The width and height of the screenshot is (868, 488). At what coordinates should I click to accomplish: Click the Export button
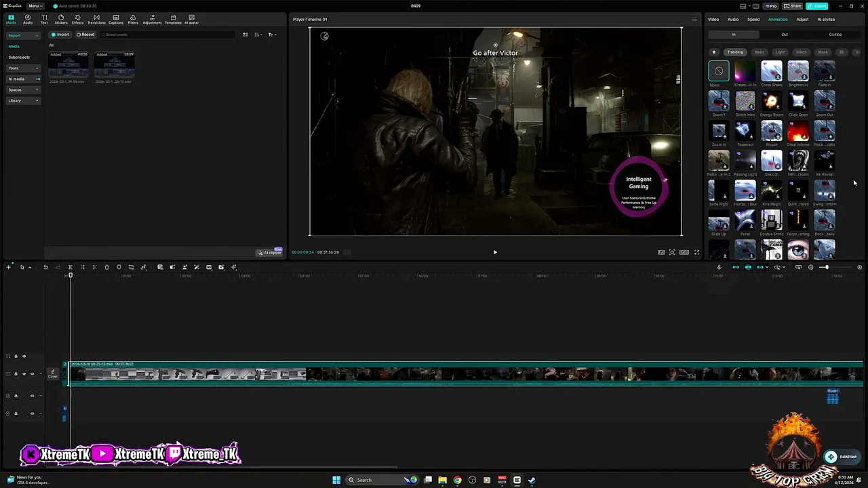click(817, 6)
